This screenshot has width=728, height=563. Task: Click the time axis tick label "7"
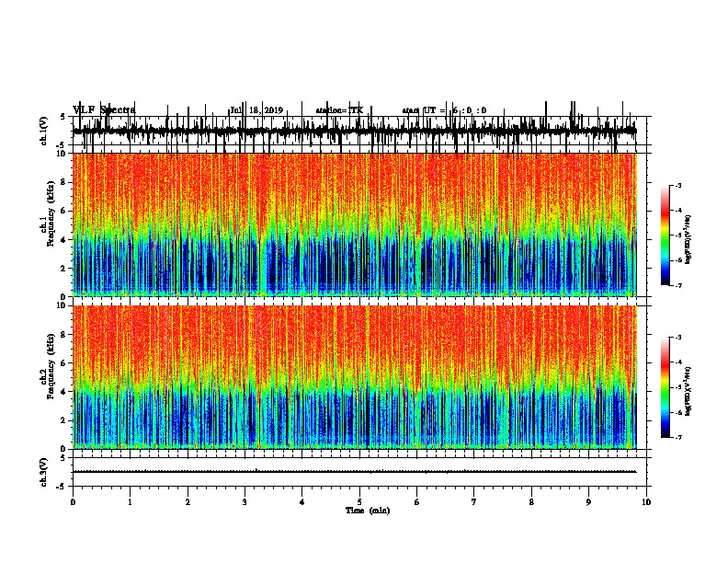(474, 501)
